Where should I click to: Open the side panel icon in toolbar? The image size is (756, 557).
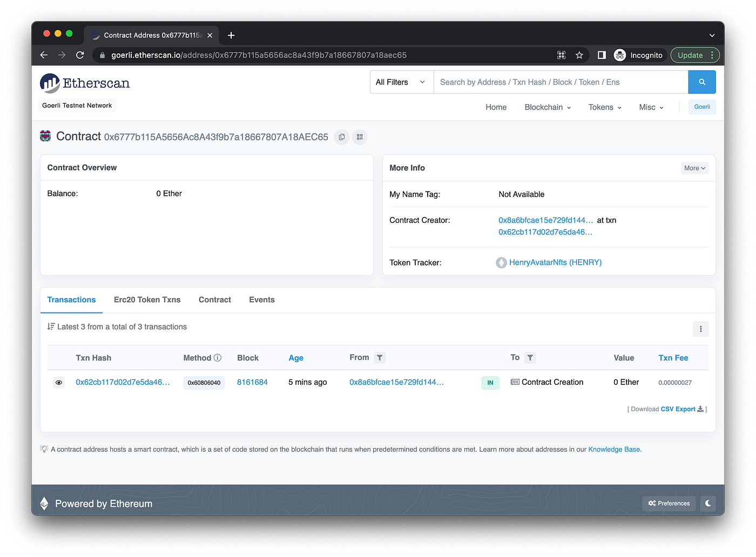point(602,55)
